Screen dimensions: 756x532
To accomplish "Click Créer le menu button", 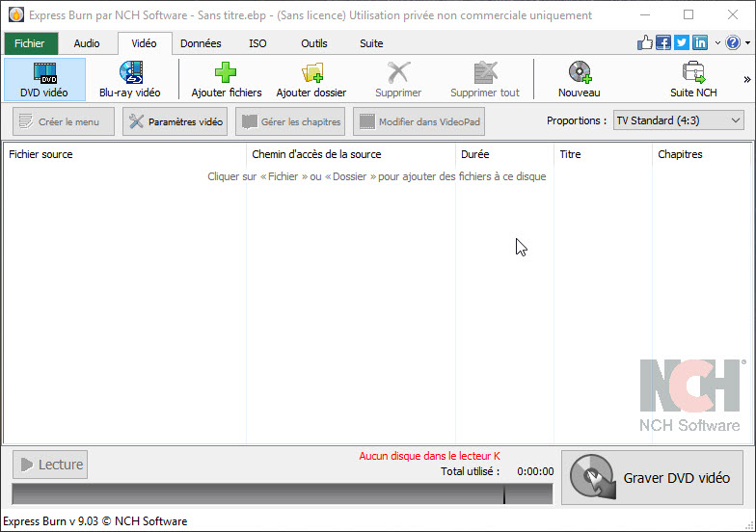I will click(64, 121).
